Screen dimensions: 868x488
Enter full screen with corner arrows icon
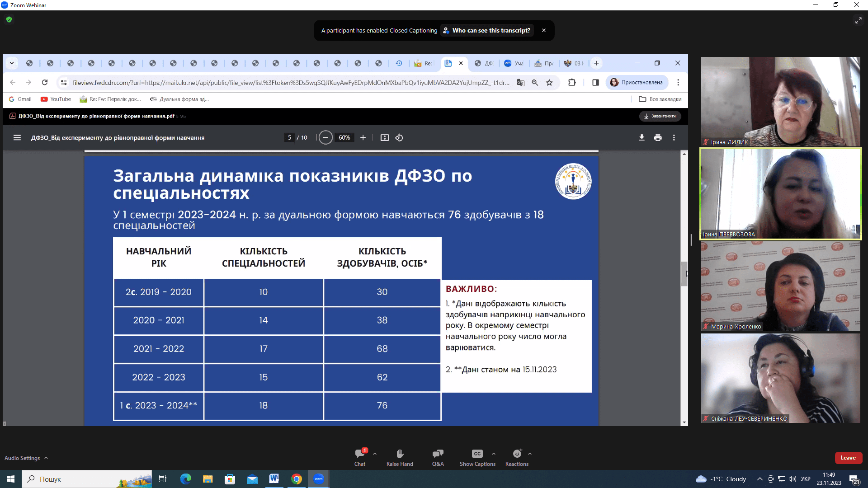tap(858, 20)
